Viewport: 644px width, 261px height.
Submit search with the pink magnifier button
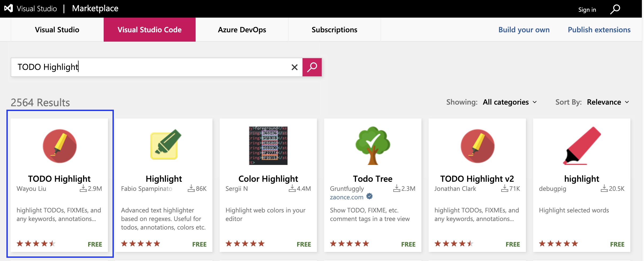[x=312, y=67]
